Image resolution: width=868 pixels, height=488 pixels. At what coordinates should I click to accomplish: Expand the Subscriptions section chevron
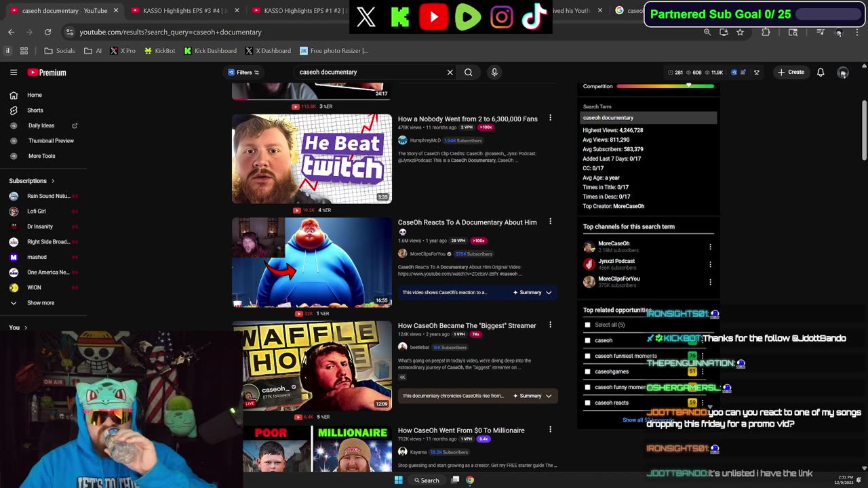click(x=52, y=181)
